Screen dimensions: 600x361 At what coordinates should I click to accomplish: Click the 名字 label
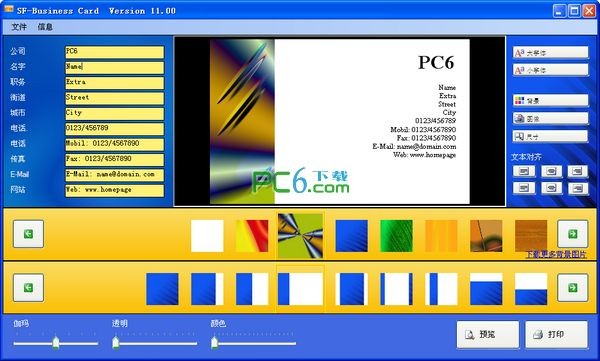(x=18, y=66)
